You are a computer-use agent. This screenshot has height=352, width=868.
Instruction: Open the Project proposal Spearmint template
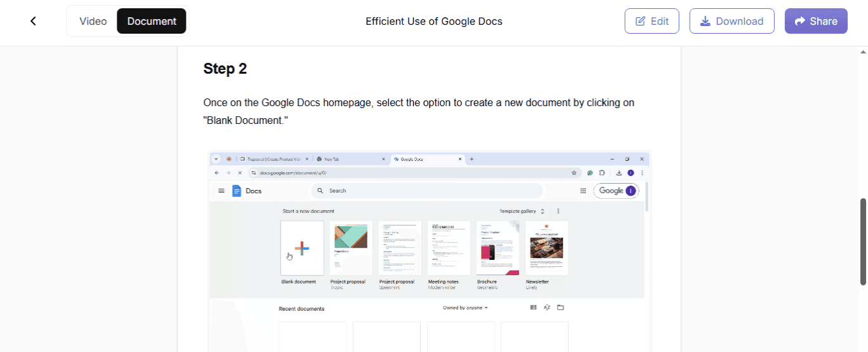400,248
